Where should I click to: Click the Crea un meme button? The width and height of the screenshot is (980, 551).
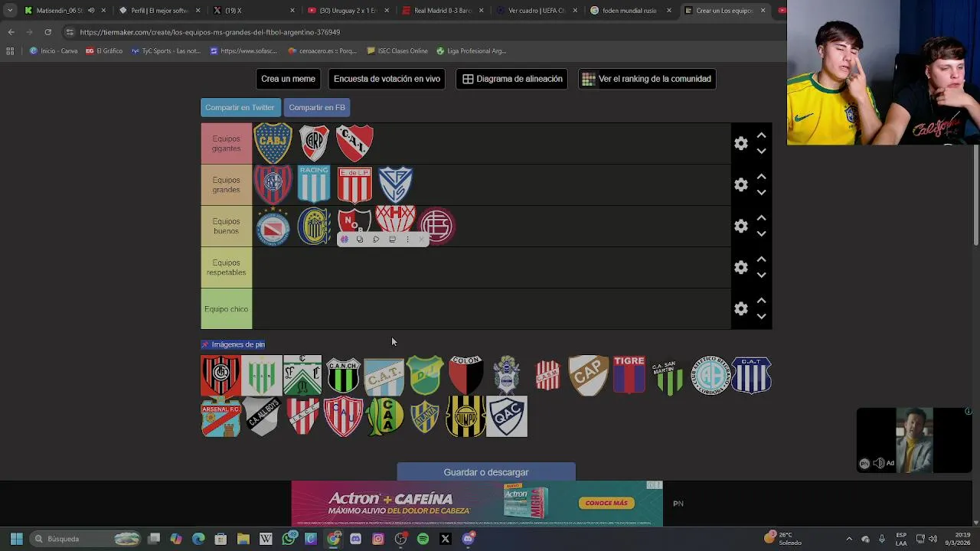click(288, 79)
